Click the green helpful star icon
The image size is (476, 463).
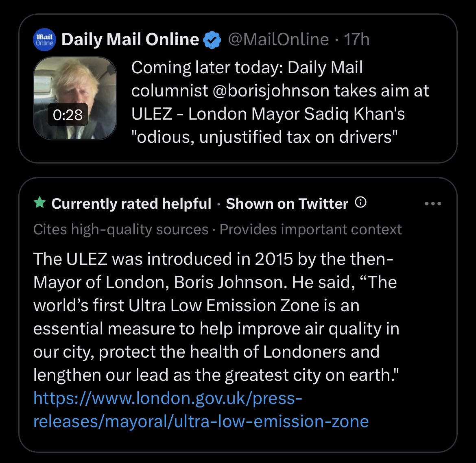40,203
